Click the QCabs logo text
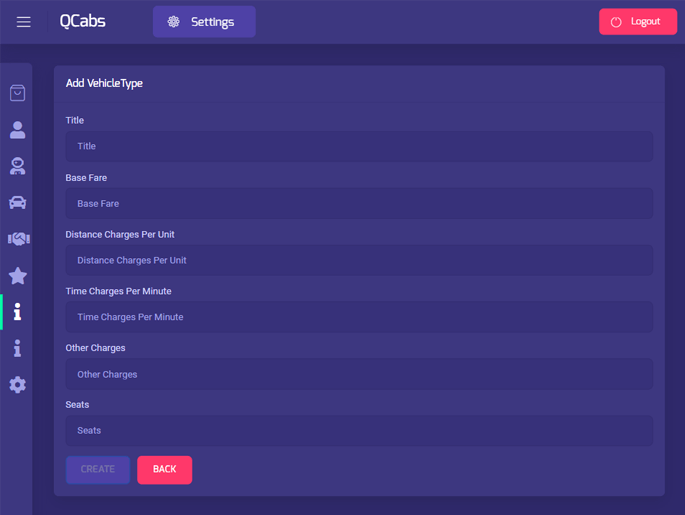Image resolution: width=685 pixels, height=515 pixels. [83, 21]
